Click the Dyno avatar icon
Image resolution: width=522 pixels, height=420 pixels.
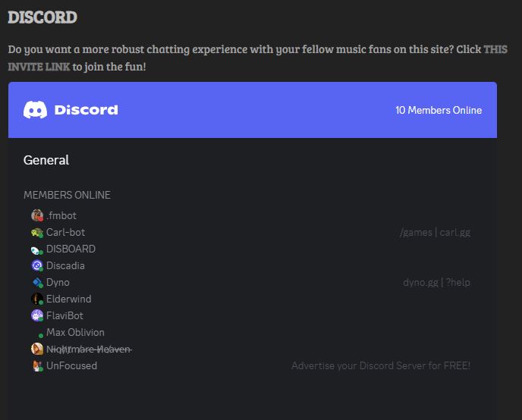37,282
